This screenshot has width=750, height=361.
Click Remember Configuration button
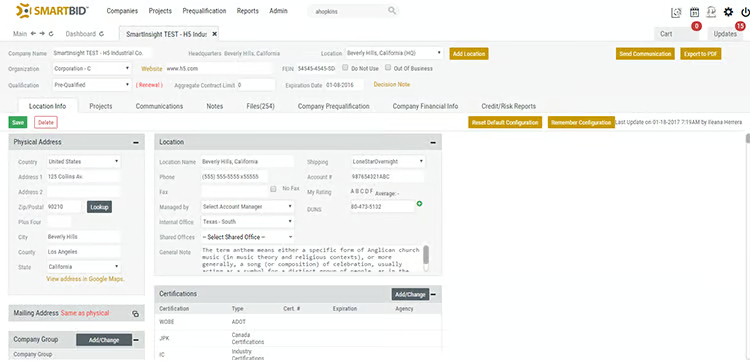pyautogui.click(x=581, y=122)
